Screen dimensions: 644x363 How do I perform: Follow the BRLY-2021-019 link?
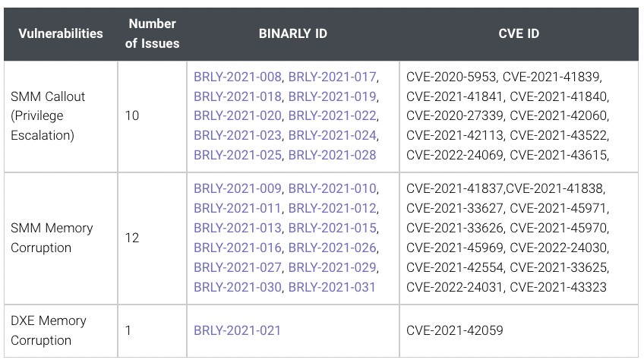pyautogui.click(x=332, y=96)
